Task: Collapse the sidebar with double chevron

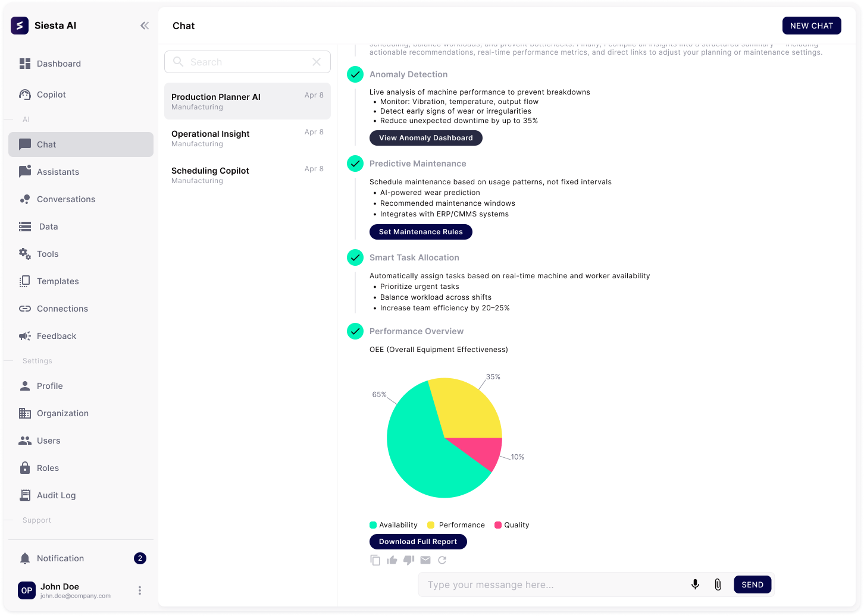Action: (145, 26)
